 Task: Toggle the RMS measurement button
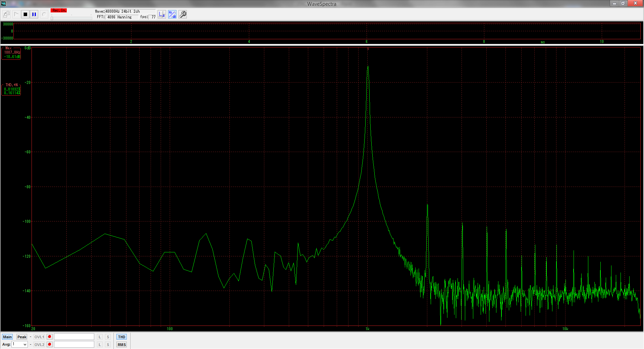122,345
